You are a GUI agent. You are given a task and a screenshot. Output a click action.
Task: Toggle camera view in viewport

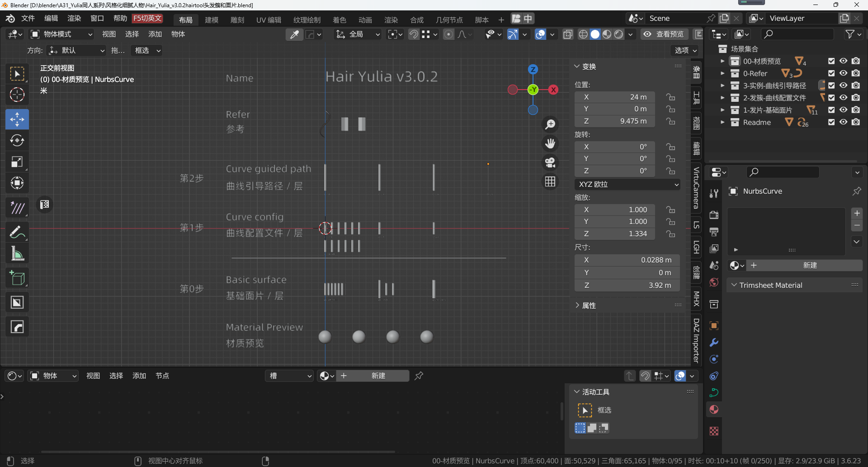coord(550,162)
